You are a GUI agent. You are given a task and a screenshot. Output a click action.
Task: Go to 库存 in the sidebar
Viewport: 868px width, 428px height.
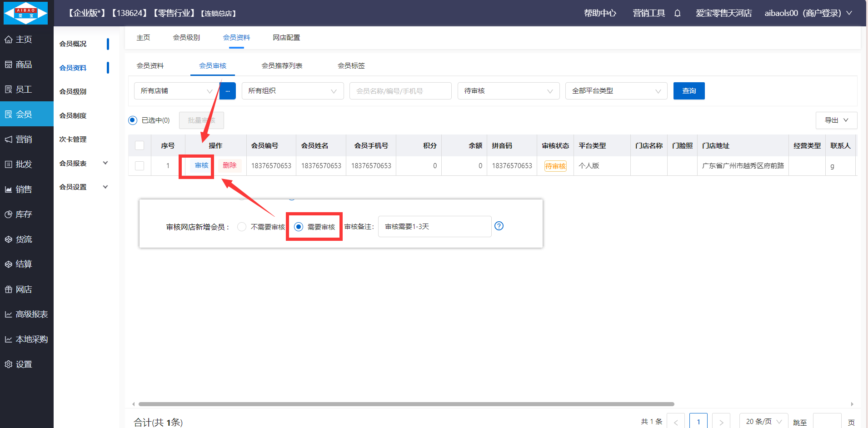coord(24,214)
